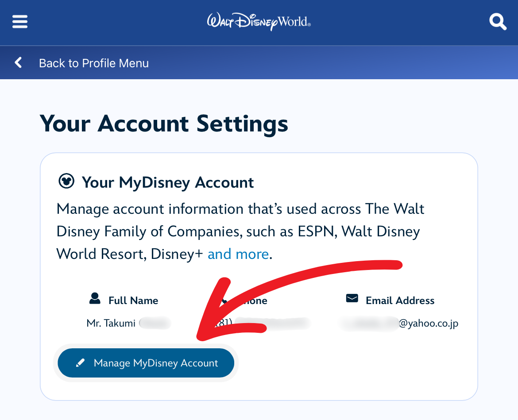Follow the "and more" link

tap(238, 254)
